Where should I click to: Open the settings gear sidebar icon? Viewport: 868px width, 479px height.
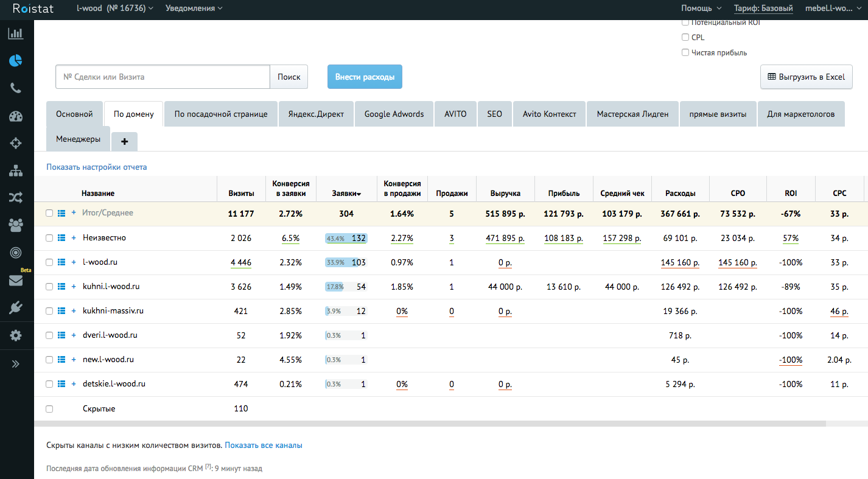point(15,335)
